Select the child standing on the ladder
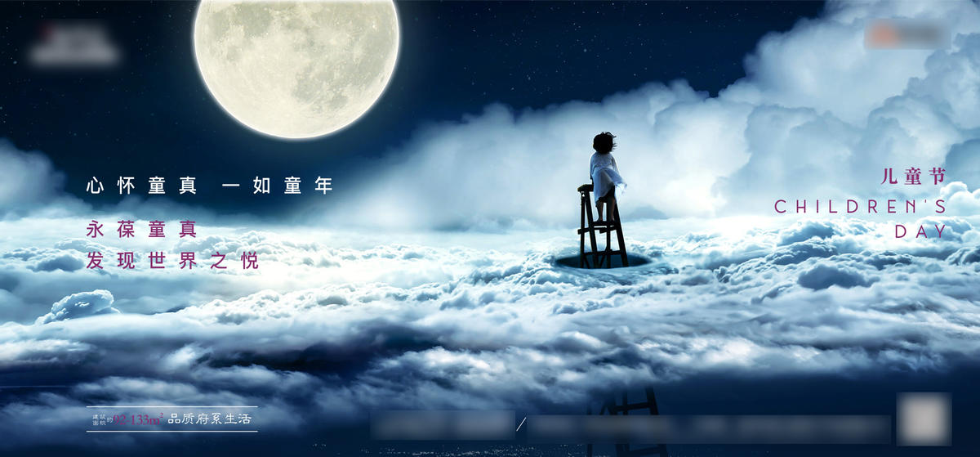980x457 pixels. coord(606,173)
